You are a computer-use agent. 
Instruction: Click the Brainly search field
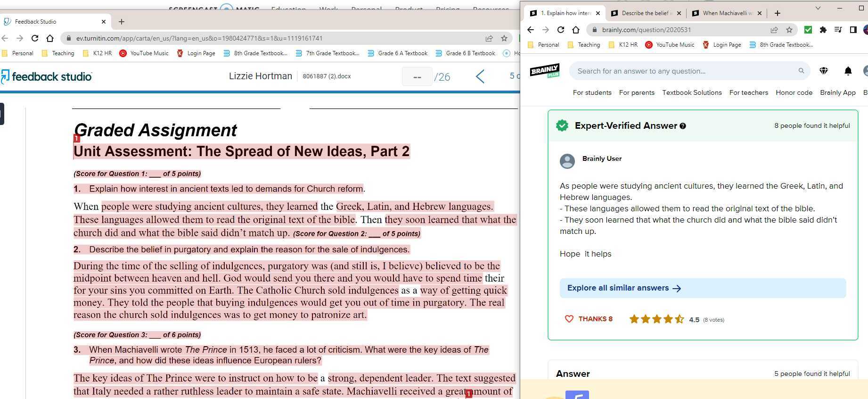683,71
